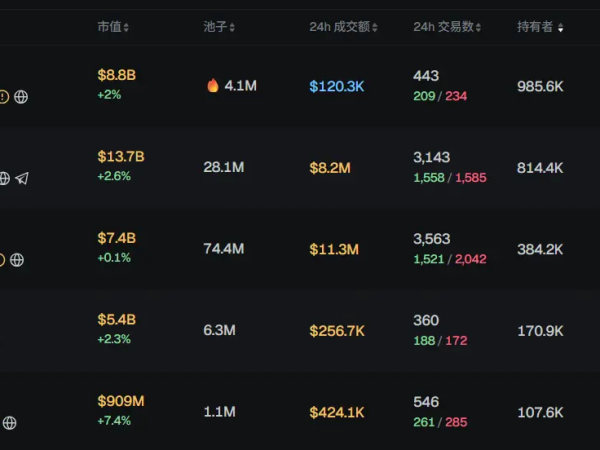This screenshot has width=600, height=450.
Task: Sort by 池子 column header
Action: [219, 27]
